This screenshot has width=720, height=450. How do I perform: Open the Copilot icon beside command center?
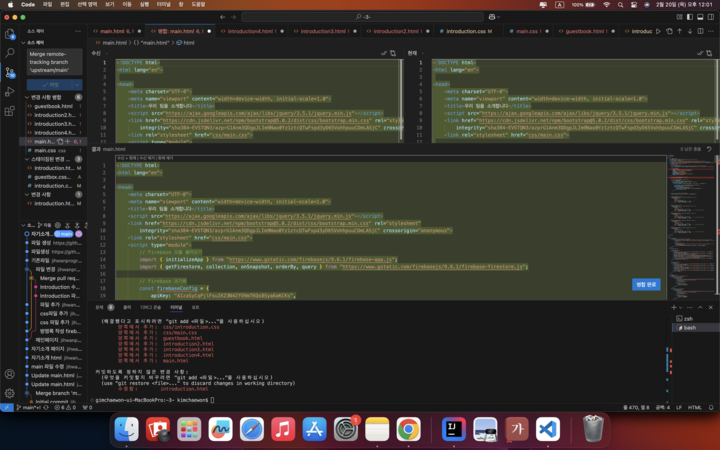494,17
